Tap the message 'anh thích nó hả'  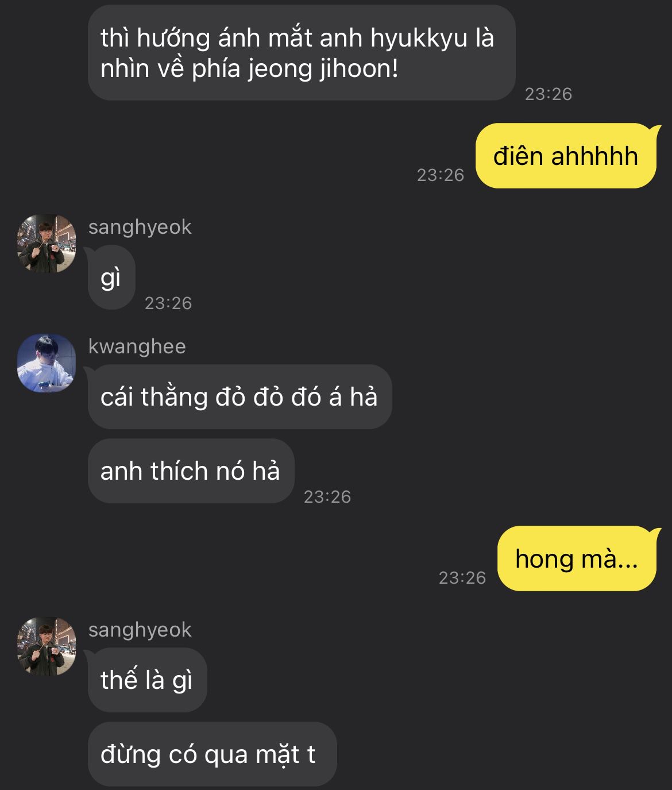191,471
